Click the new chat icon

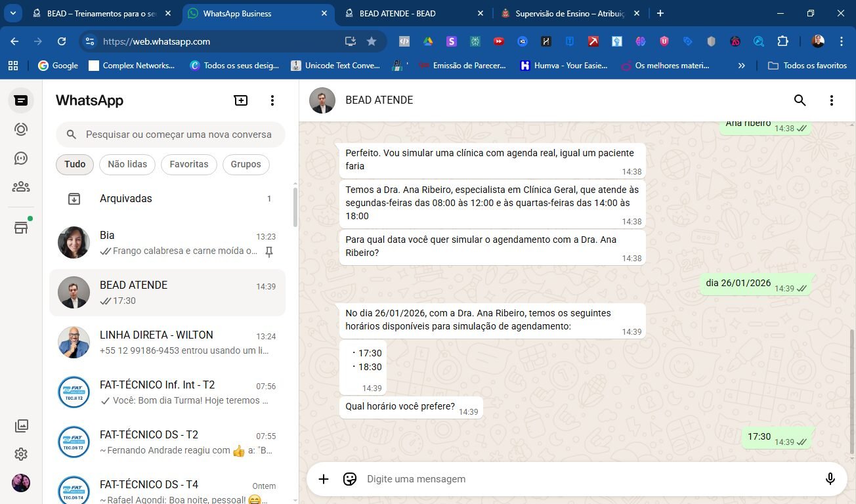tap(241, 100)
